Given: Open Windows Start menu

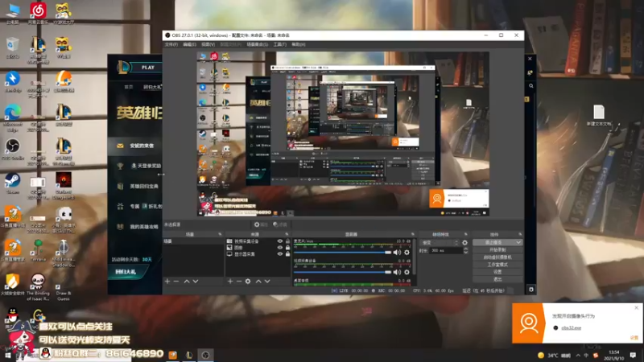Looking at the screenshot, I should click(x=7, y=355).
